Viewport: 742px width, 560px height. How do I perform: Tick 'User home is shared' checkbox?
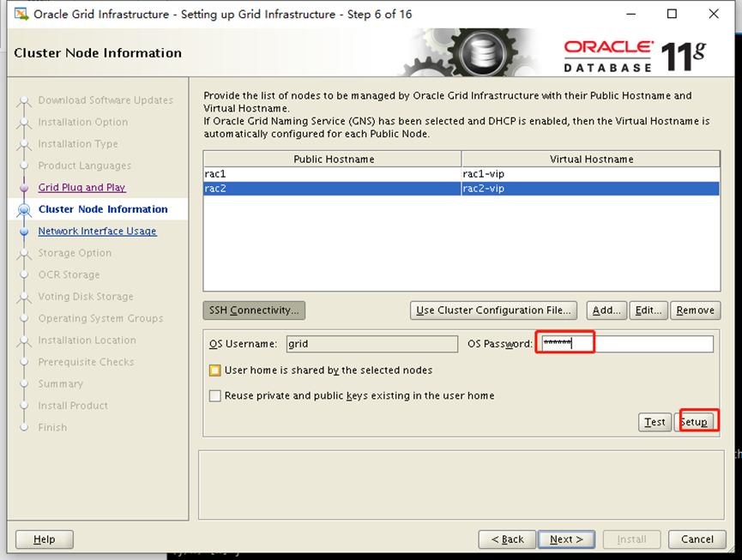214,370
